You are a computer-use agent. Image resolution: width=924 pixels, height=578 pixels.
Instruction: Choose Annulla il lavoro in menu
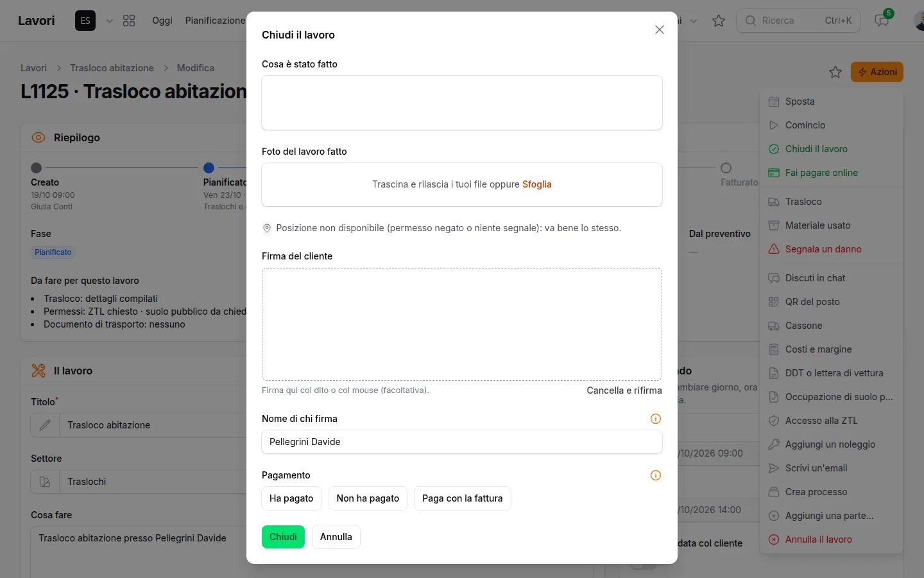[832, 539]
